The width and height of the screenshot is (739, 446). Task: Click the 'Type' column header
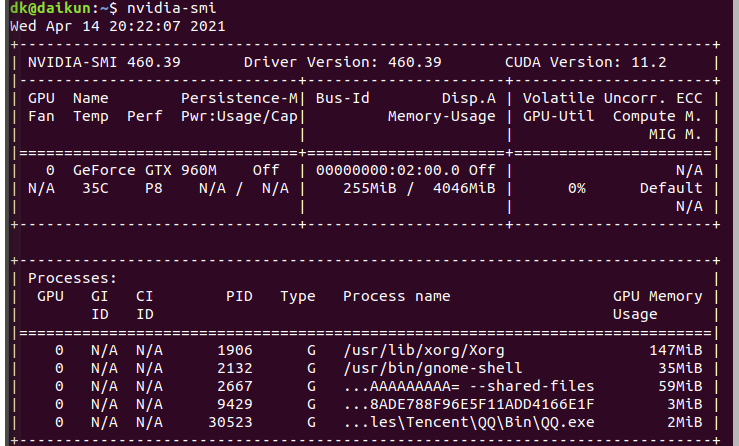(x=298, y=296)
